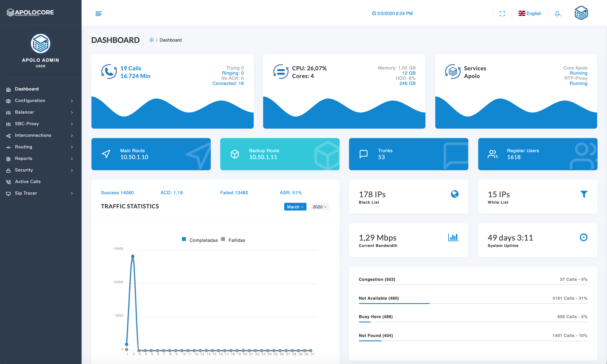Click the user avatar logo in header
Screen dimensions: 607x364
coord(581,13)
